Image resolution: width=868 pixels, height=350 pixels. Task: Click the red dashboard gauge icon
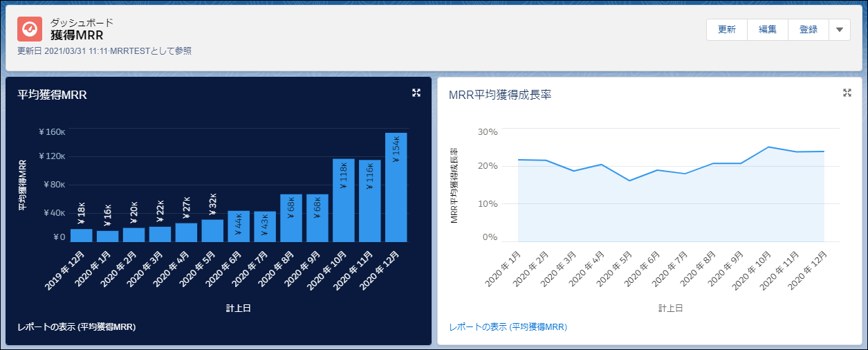pos(30,29)
